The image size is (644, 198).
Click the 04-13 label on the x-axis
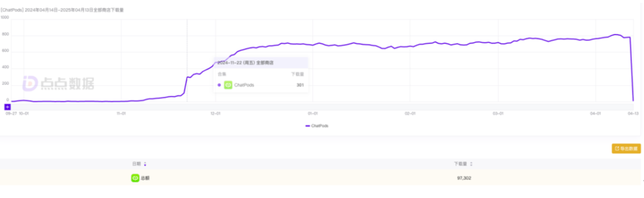point(633,113)
